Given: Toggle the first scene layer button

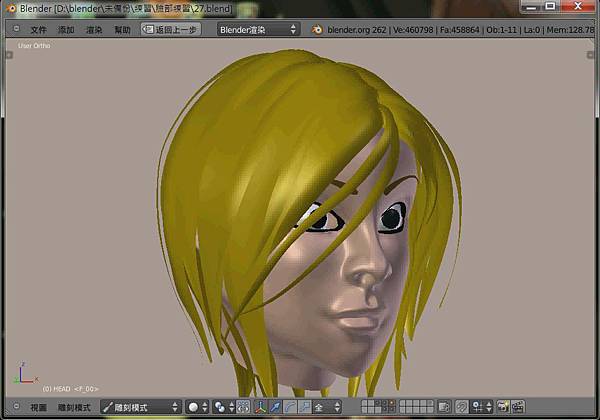Looking at the screenshot, I should point(365,403).
